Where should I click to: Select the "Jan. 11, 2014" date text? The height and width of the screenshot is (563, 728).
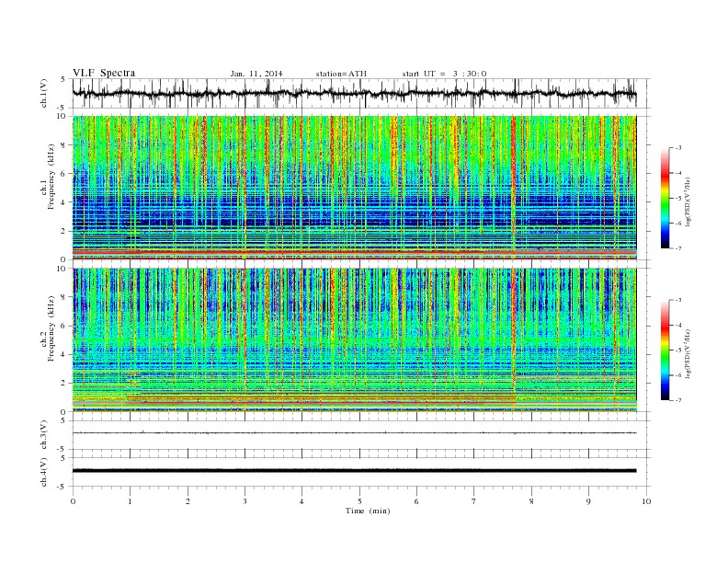pos(256,74)
